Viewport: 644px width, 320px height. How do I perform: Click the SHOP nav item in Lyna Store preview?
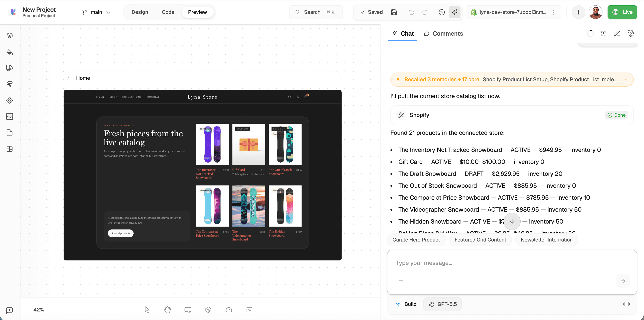113,97
